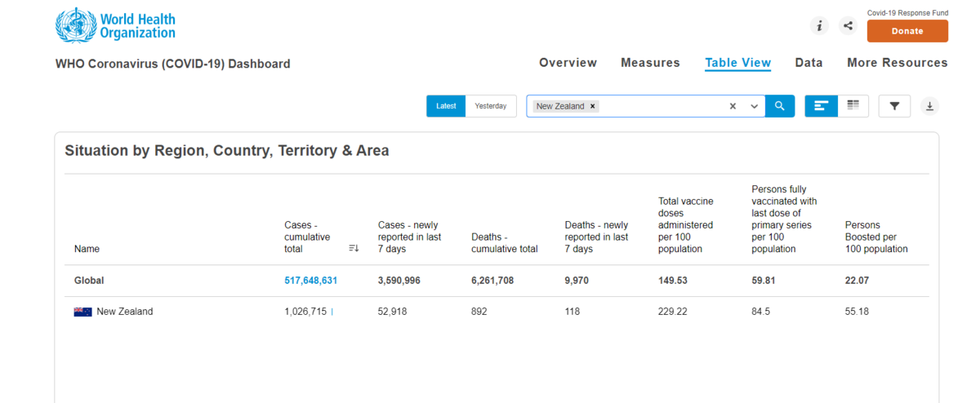This screenshot has width=980, height=403.
Task: Open More Resources menu
Action: pos(898,63)
